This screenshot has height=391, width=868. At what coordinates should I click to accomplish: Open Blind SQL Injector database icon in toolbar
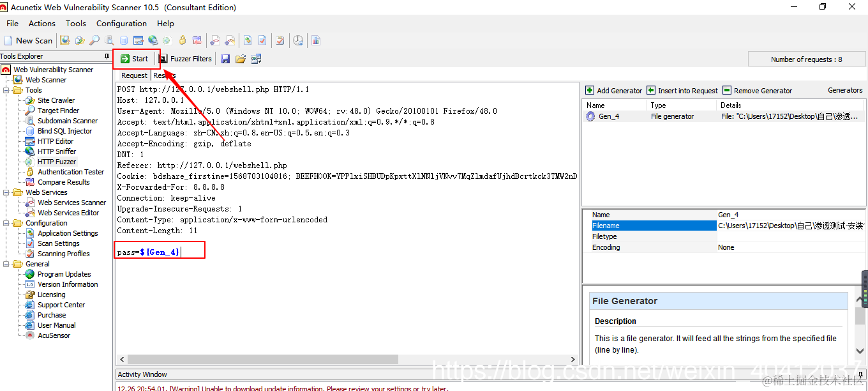click(124, 40)
